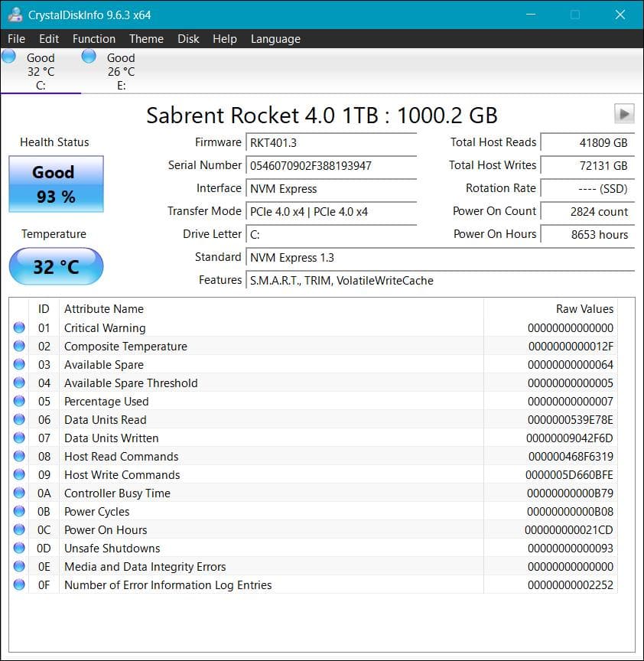Viewport: 644px width, 661px height.
Task: Select the Serial Number field
Action: click(x=331, y=165)
